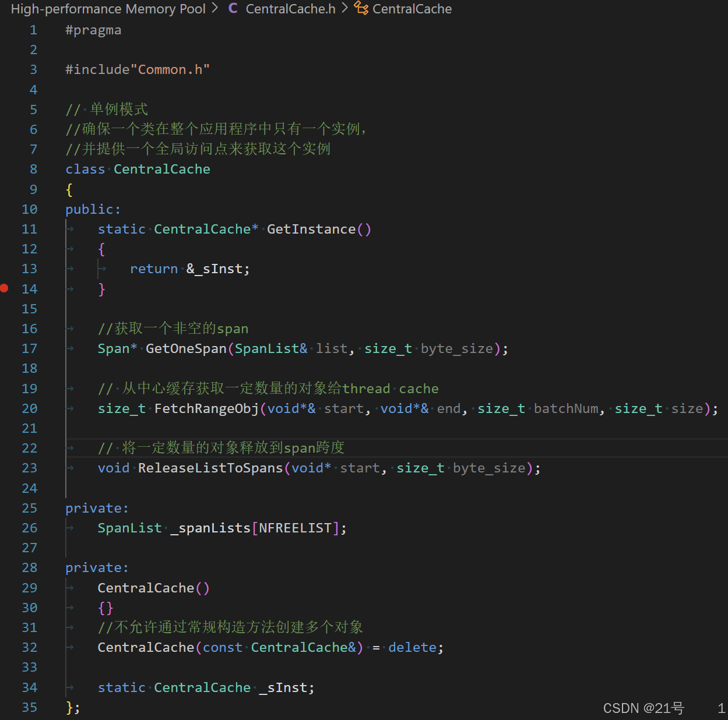Click the private: label on line 25

97,508
